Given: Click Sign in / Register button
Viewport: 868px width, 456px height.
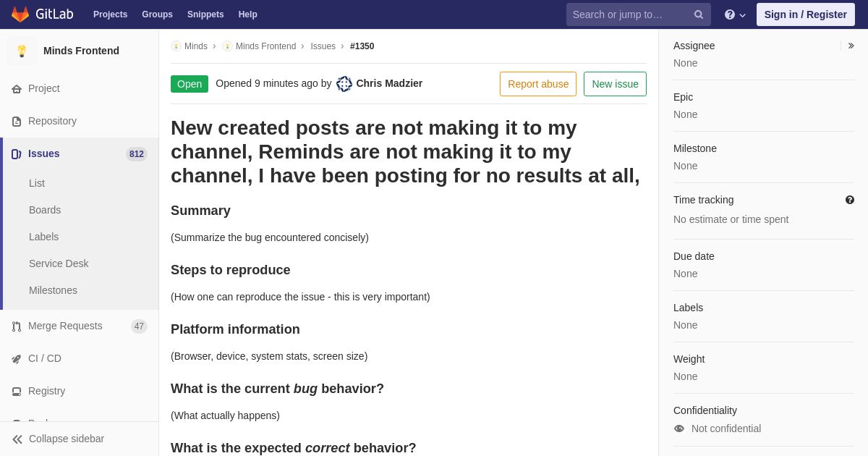Looking at the screenshot, I should 805,14.
